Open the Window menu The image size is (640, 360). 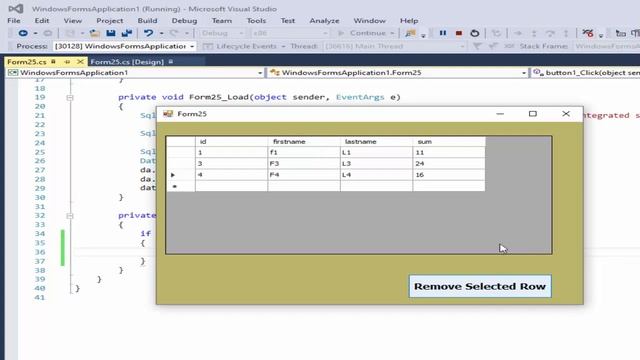[369, 20]
